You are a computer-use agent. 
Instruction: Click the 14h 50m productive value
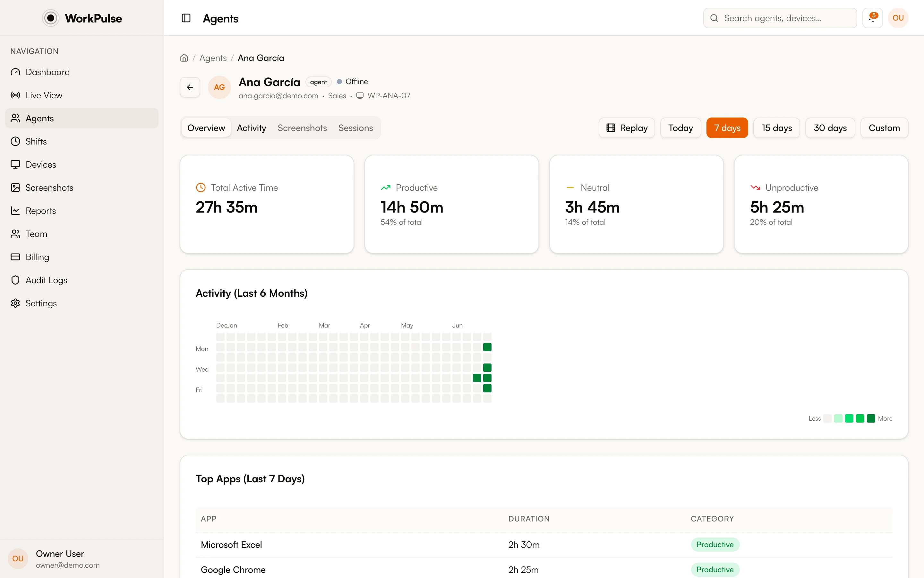[x=412, y=207]
